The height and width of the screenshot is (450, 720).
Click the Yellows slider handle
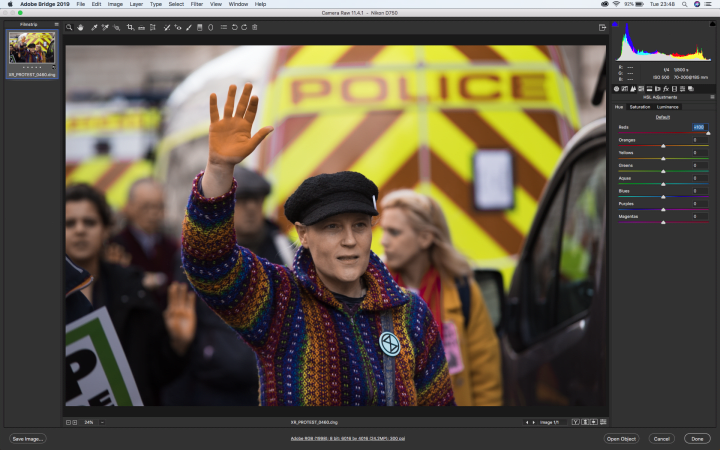[663, 158]
